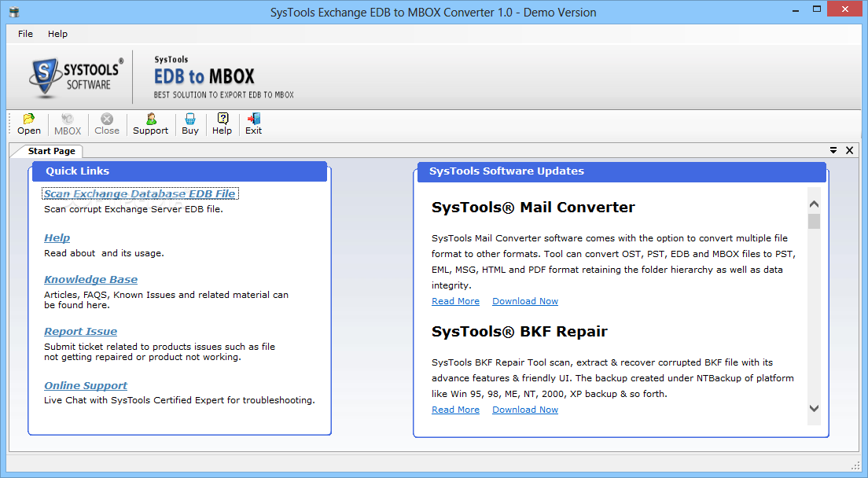Open the Help menu in menu bar
Screen dimensions: 868x478
pos(57,34)
